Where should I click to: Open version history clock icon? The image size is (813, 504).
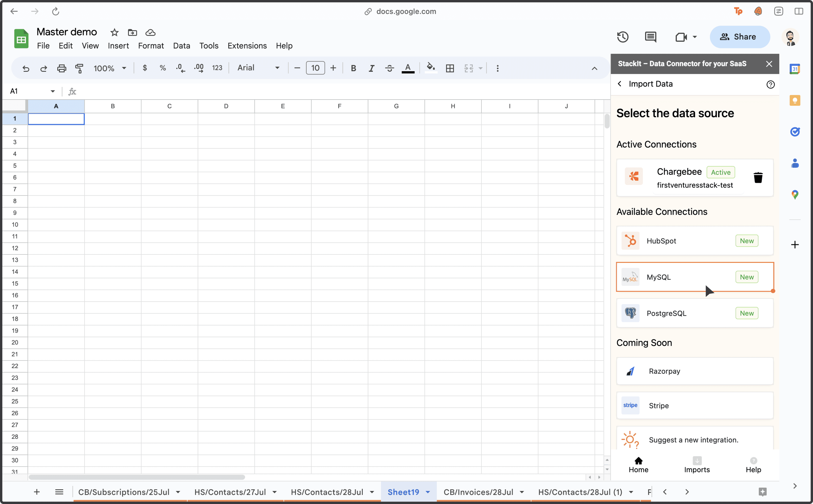pyautogui.click(x=622, y=37)
